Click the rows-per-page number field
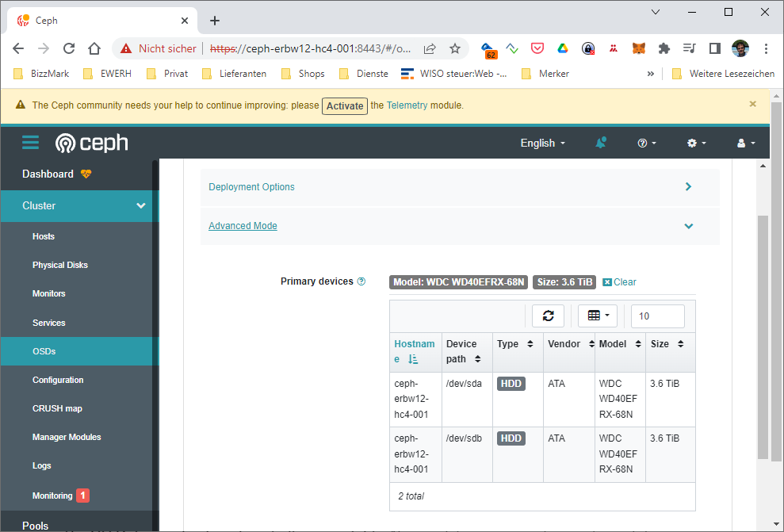Screen dimensions: 784x532 pyautogui.click(x=657, y=316)
